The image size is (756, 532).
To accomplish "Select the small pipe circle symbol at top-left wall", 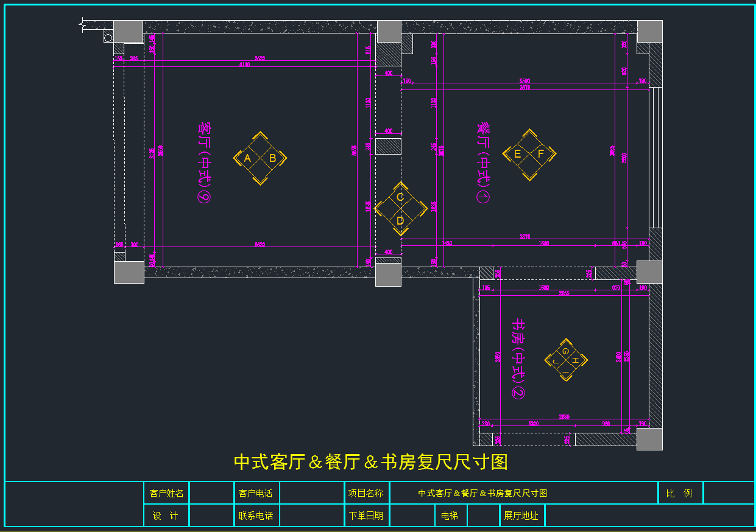I will point(108,38).
